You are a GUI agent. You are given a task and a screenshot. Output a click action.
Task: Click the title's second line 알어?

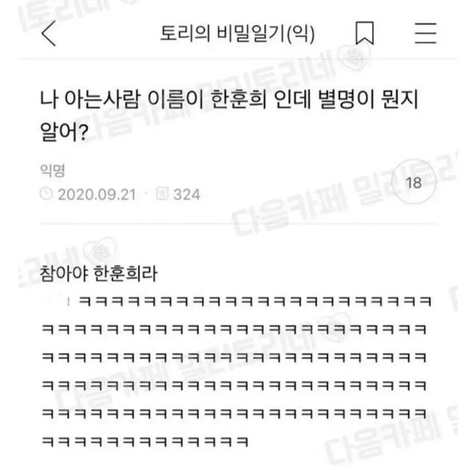coord(64,131)
